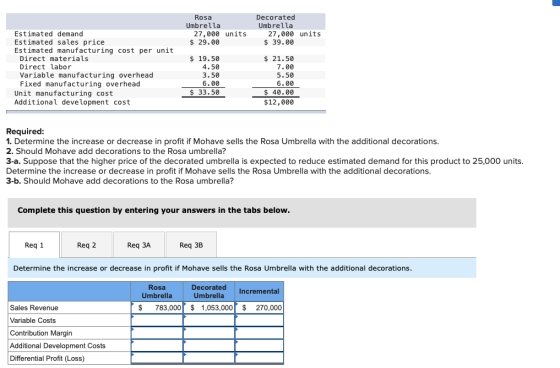The width and height of the screenshot is (560, 368).
Task: Select Incremental Contribution Margin cell
Action: click(259, 333)
